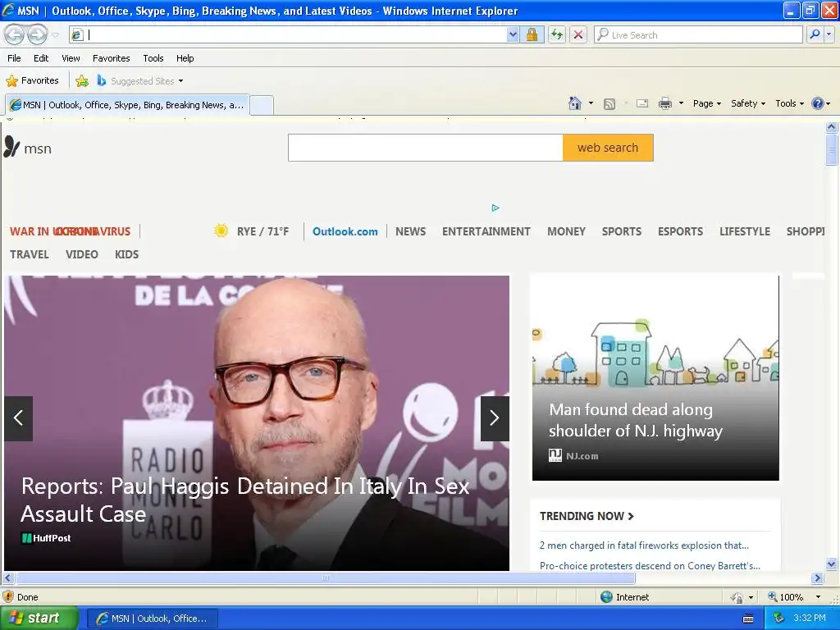Click the Windows Start button
Screen dimensions: 840x630
click(x=39, y=618)
